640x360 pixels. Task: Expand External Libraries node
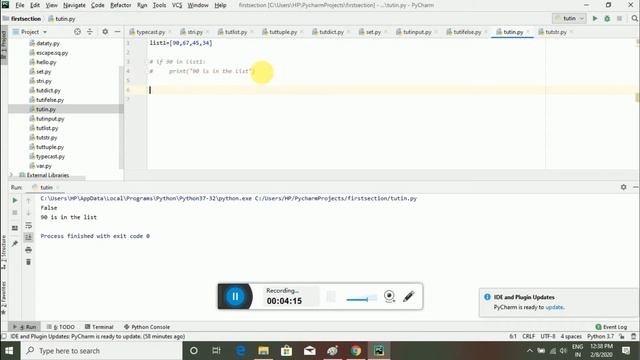point(11,175)
